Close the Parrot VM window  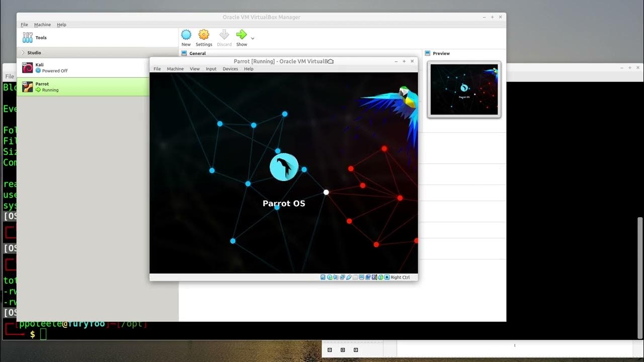click(412, 61)
